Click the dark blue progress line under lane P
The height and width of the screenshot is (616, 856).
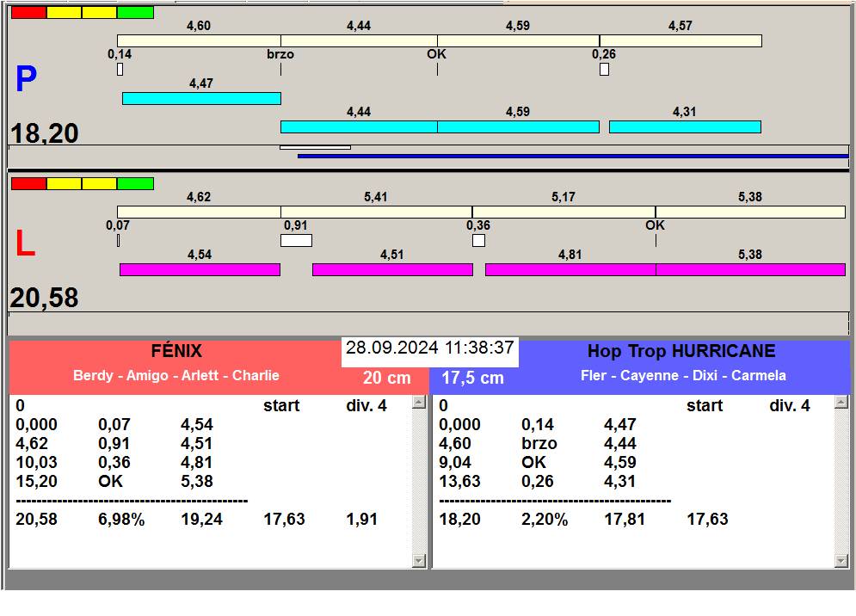[573, 157]
